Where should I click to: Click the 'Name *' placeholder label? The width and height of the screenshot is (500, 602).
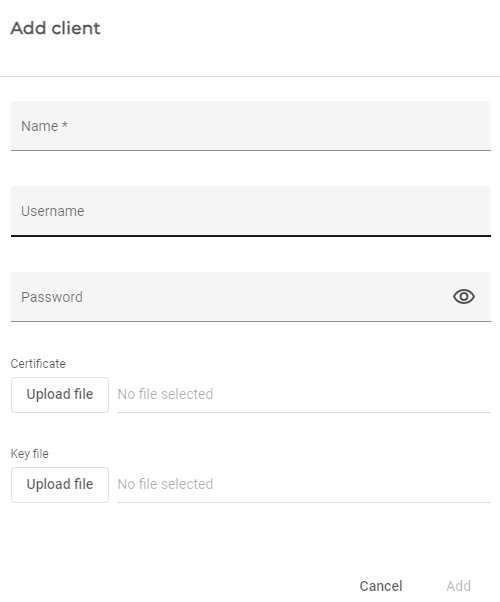coord(45,126)
